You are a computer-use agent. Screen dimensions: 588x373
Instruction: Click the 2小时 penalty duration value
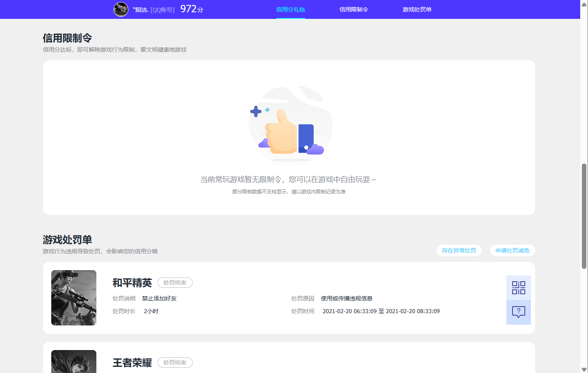(x=151, y=311)
